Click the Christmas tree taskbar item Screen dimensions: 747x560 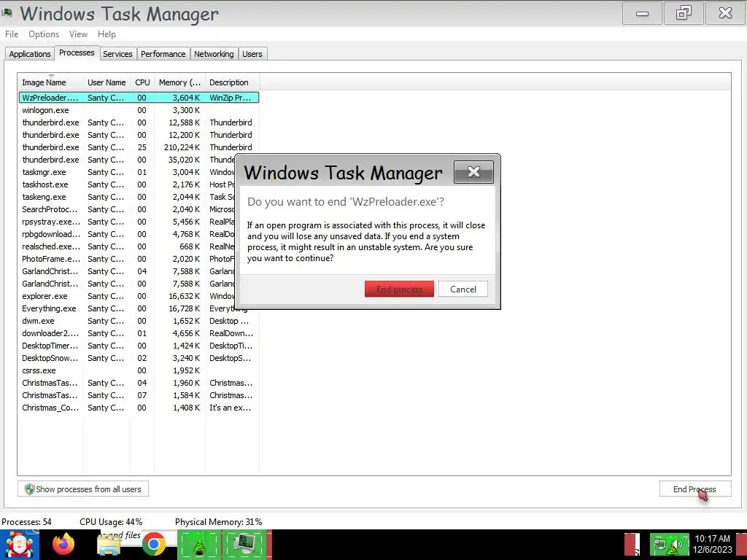tap(199, 545)
